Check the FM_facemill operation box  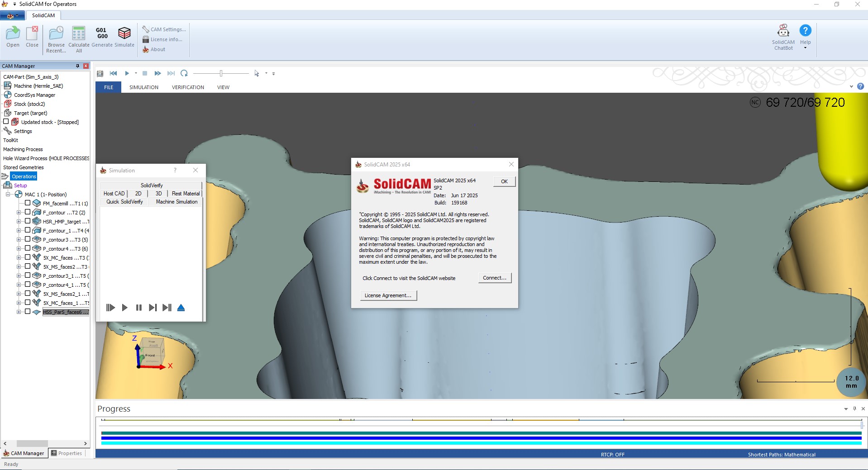pos(28,203)
